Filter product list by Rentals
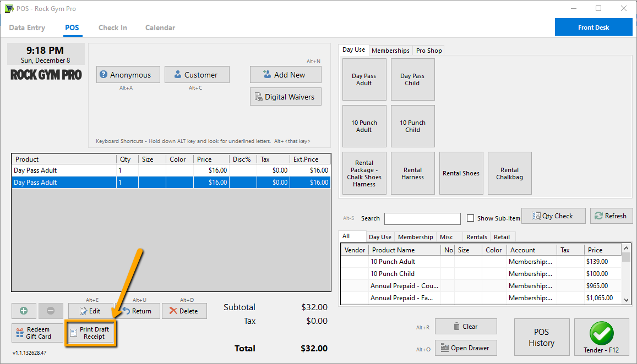Image resolution: width=637 pixels, height=364 pixels. tap(477, 237)
